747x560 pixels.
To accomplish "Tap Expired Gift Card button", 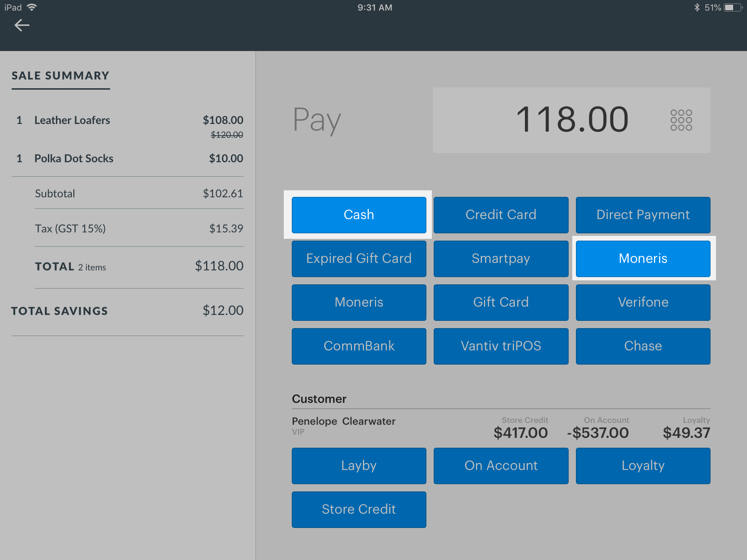I will (x=359, y=258).
